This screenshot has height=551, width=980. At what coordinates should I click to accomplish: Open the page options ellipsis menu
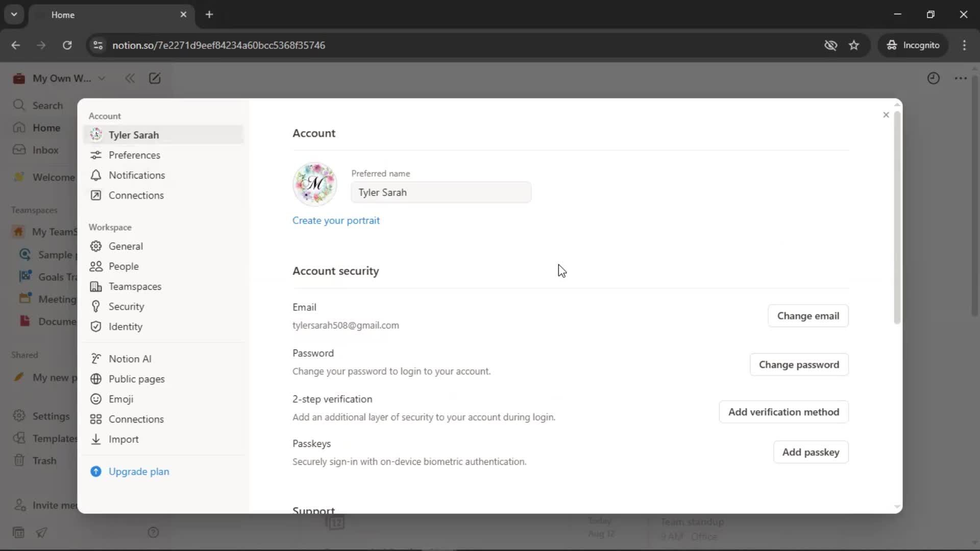tap(961, 78)
